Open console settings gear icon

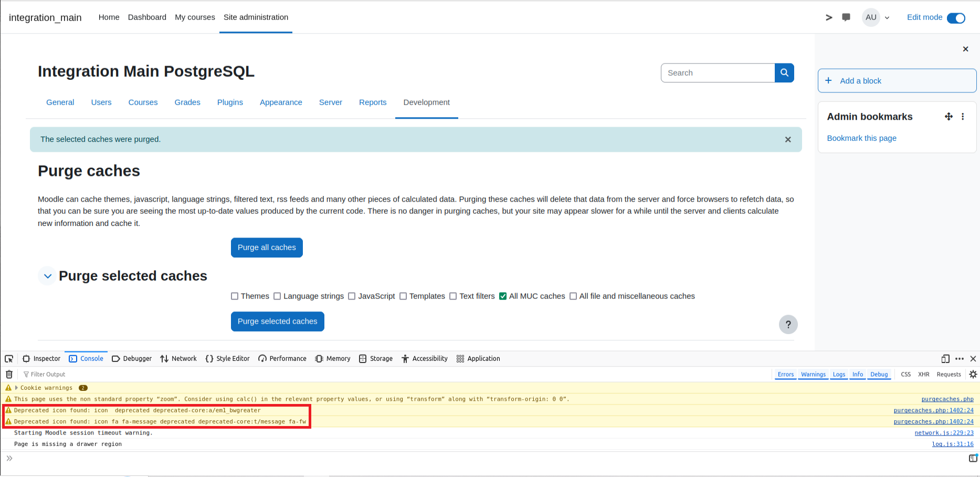click(973, 375)
